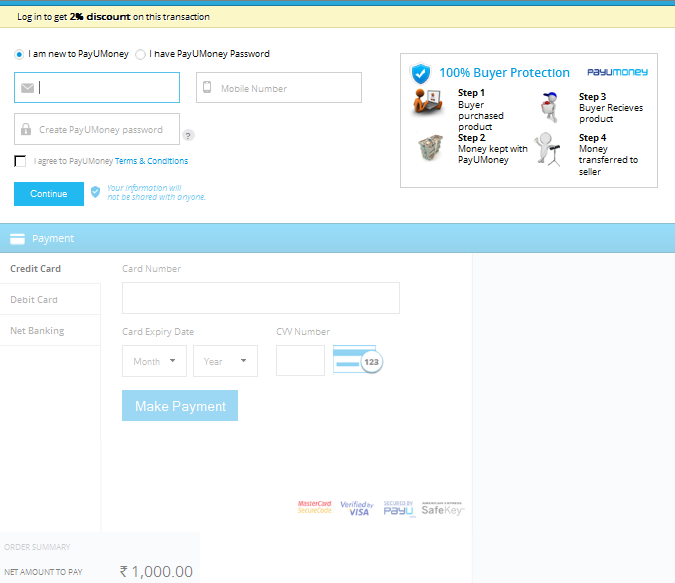Click the CVV Number input box
The height and width of the screenshot is (583, 675).
300,360
